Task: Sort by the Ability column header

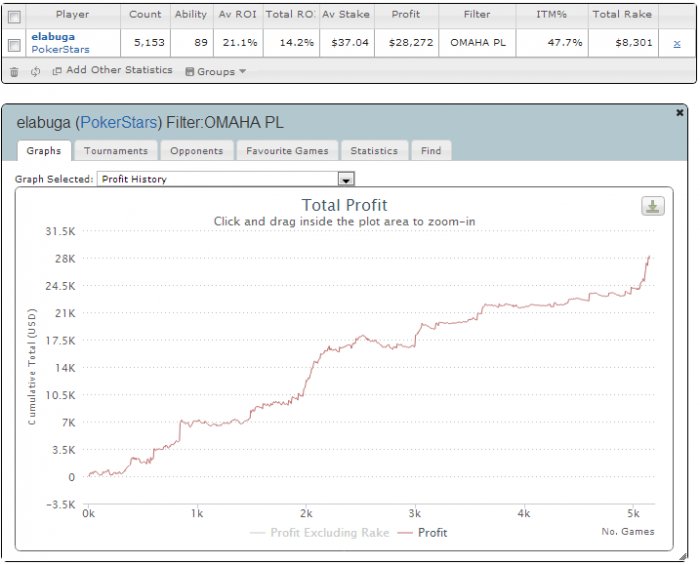Action: 191,14
